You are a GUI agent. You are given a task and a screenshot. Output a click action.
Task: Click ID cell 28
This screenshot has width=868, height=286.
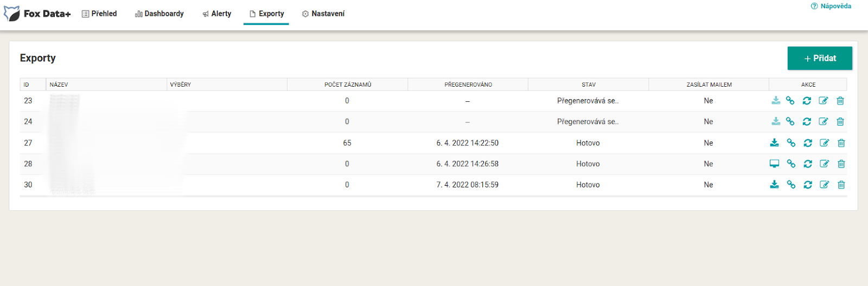(28, 164)
